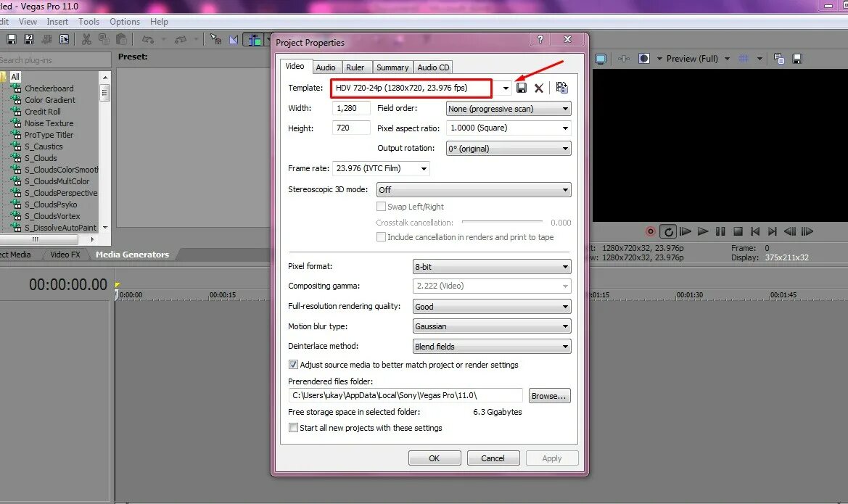Open the Full-resolution rendering quality dropdown
Viewport: 848px width, 504px height.
click(492, 307)
